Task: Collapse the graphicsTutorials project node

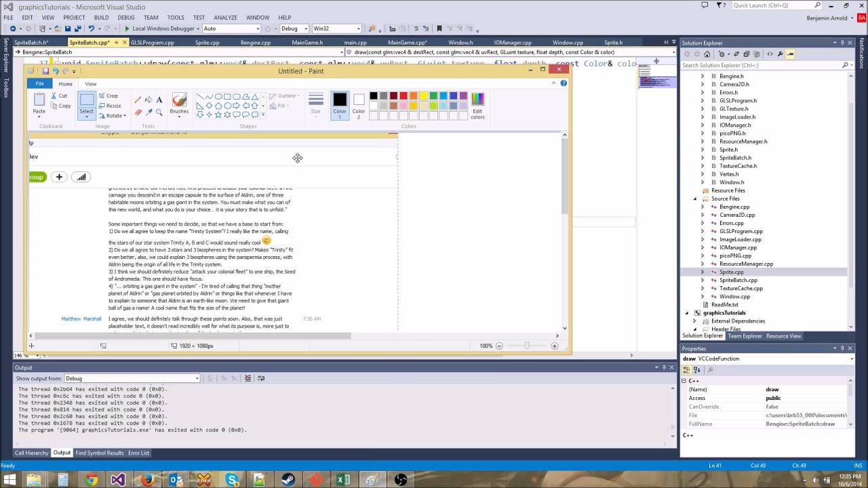Action: 686,313
